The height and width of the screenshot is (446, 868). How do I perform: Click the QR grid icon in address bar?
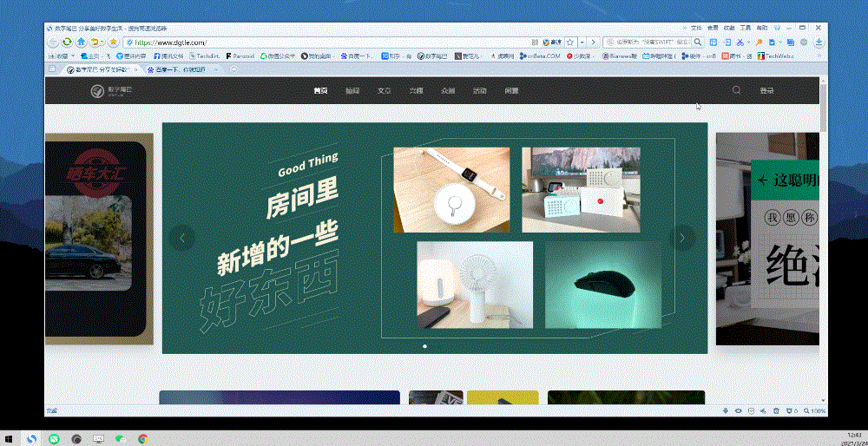point(535,42)
